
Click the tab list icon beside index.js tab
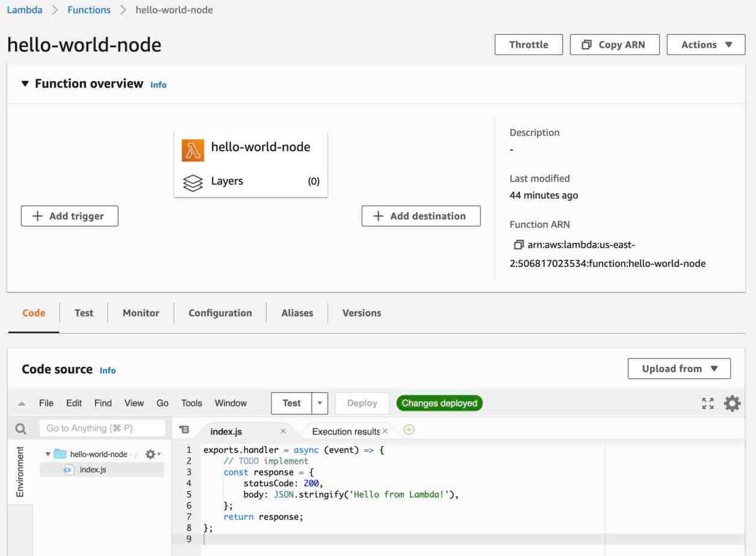(x=185, y=430)
